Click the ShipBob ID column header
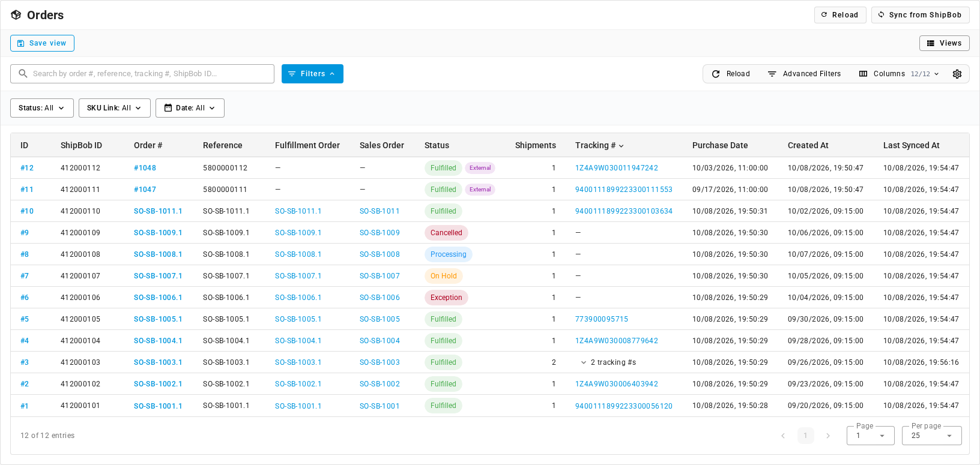980x465 pixels. click(x=81, y=145)
